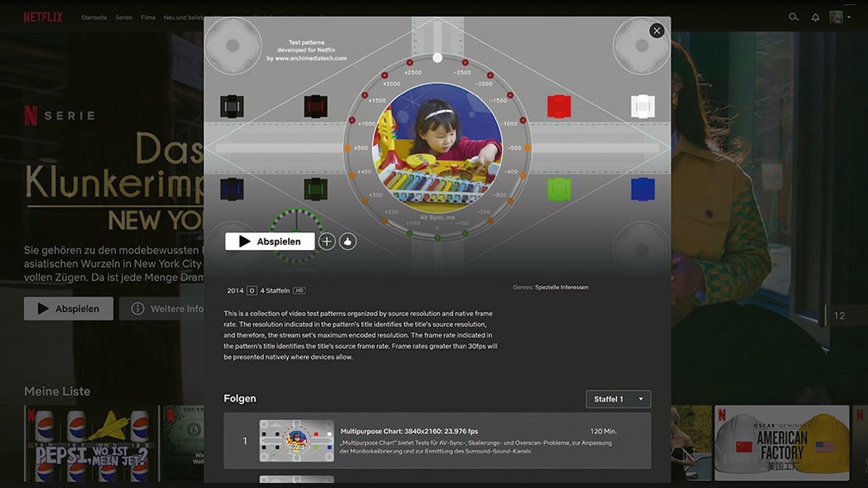
Task: Open the Pepsi, wo ist mein Jet? thumbnail
Action: 91,443
